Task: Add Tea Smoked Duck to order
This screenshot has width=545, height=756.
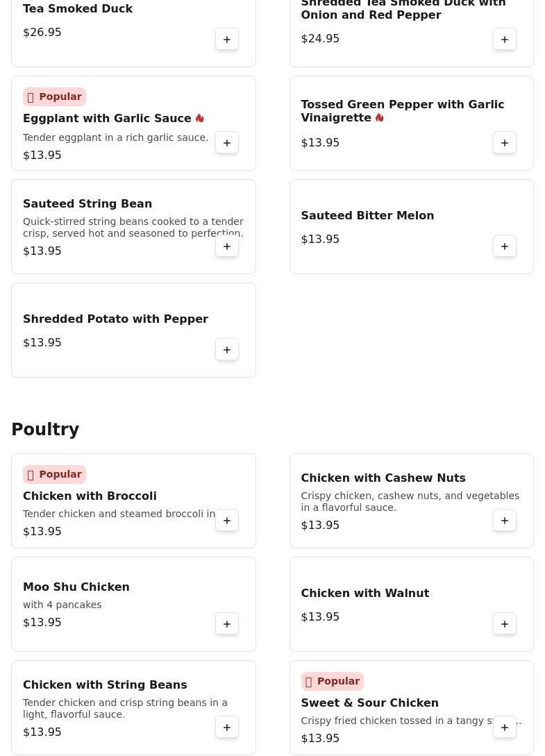Action: coord(227,39)
